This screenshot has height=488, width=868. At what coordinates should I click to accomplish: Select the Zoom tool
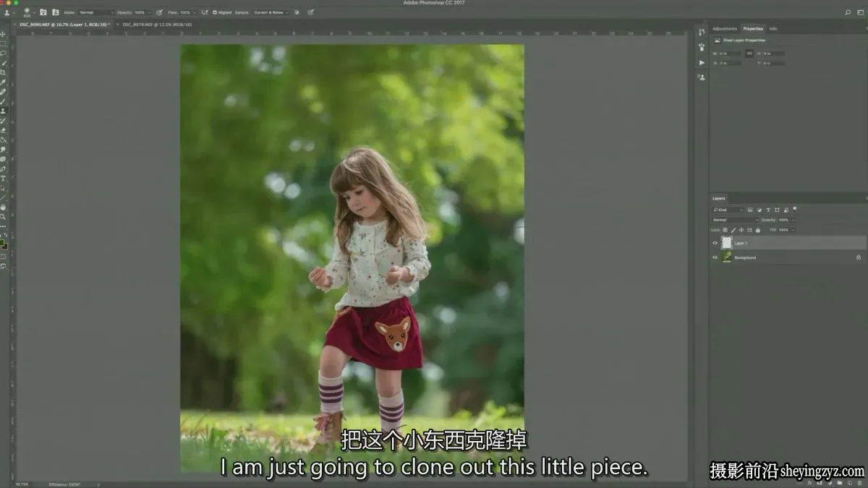point(3,216)
